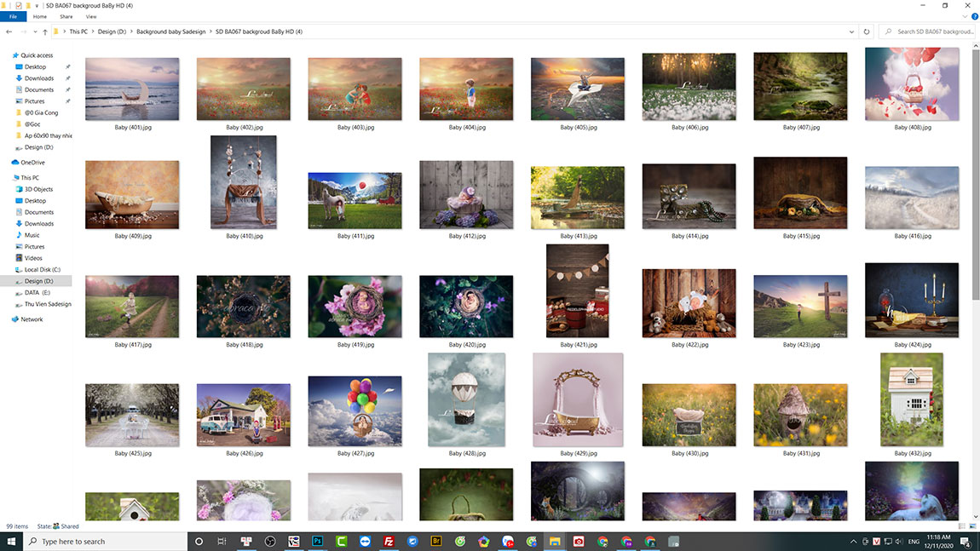
Task: Open the Share ribbon tab
Action: click(x=66, y=17)
